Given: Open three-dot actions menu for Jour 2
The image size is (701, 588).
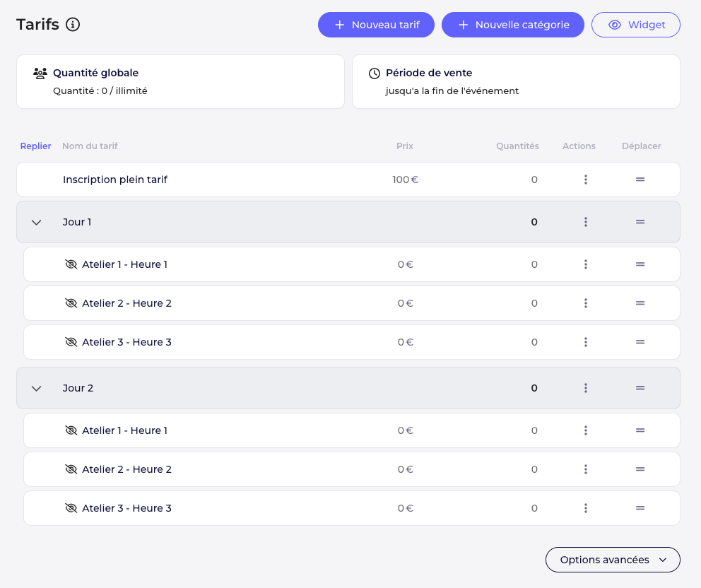Looking at the screenshot, I should point(586,388).
